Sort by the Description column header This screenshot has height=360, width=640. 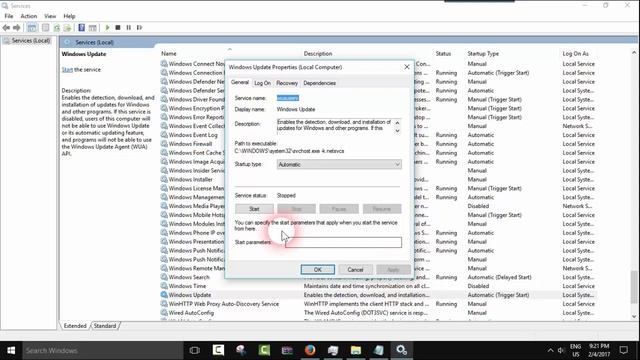[318, 53]
